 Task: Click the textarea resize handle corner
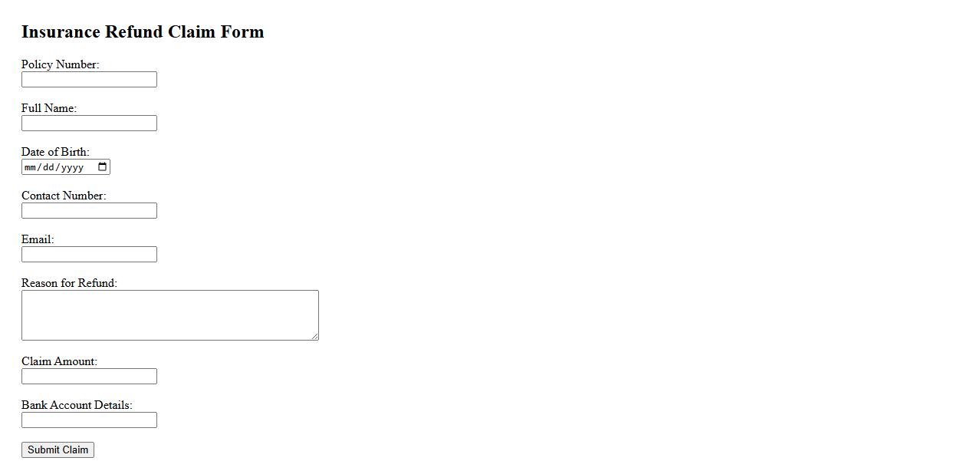coord(314,336)
